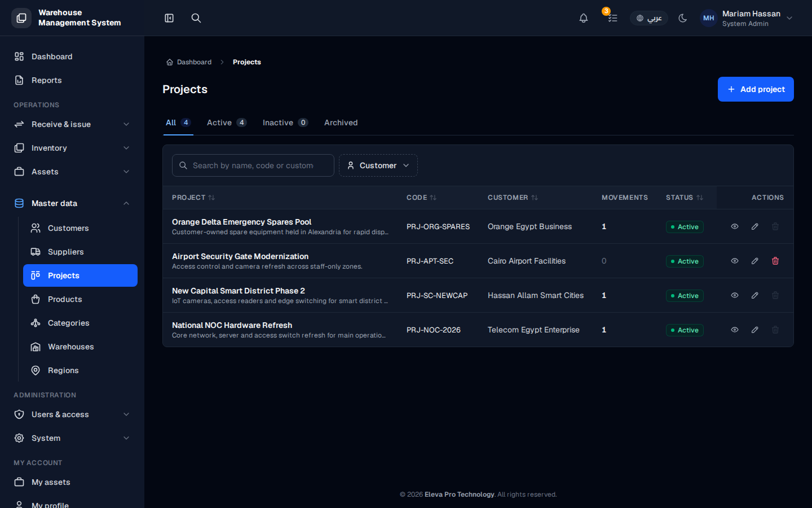Screen dimensions: 812x508
Task: Open the notifications bell
Action: (x=584, y=18)
